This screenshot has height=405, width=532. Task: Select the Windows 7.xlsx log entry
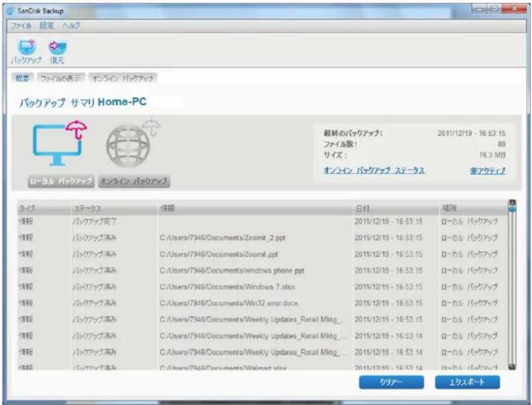point(263,287)
